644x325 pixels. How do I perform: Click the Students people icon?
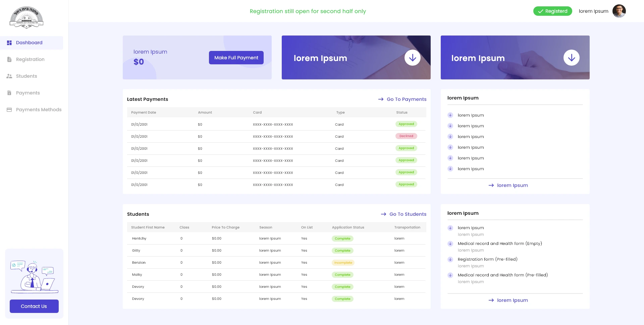(9, 76)
